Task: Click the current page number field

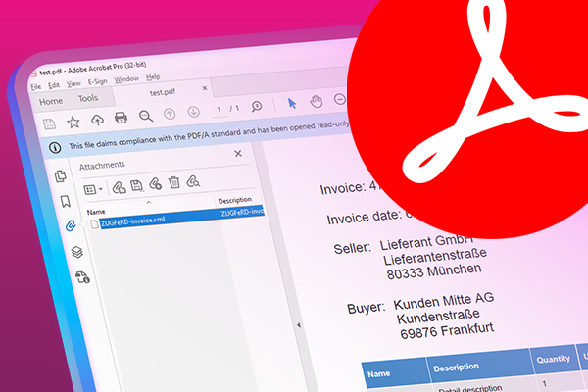Action: 221,109
